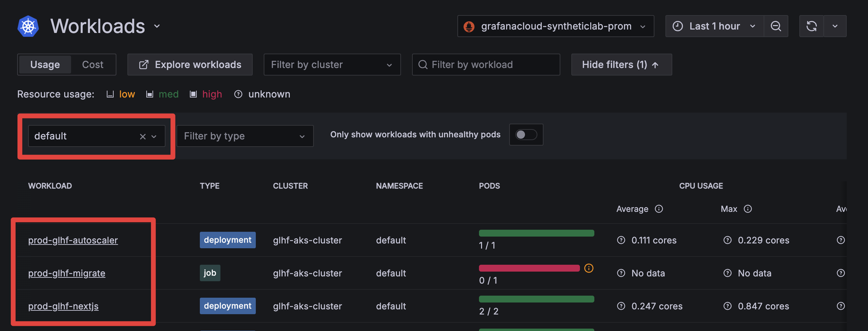Focus the Filter by workload search field
The image size is (868, 331).
pos(486,65)
